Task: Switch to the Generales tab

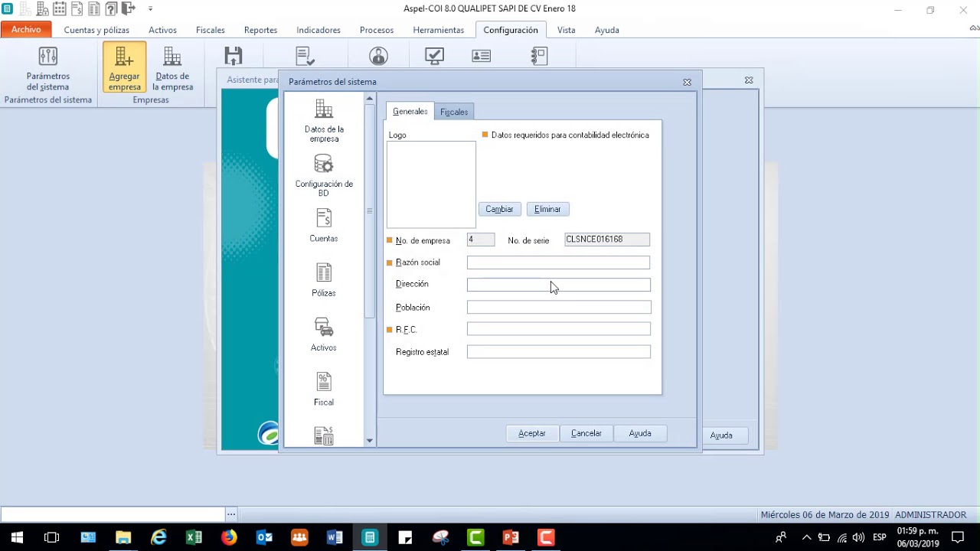Action: 410,112
